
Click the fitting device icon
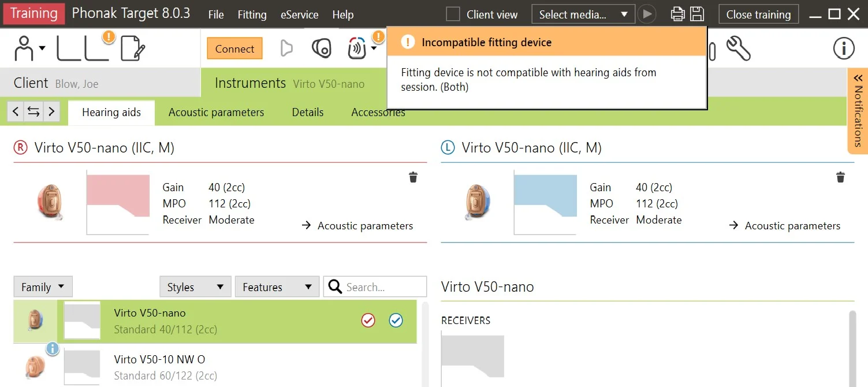tap(357, 49)
